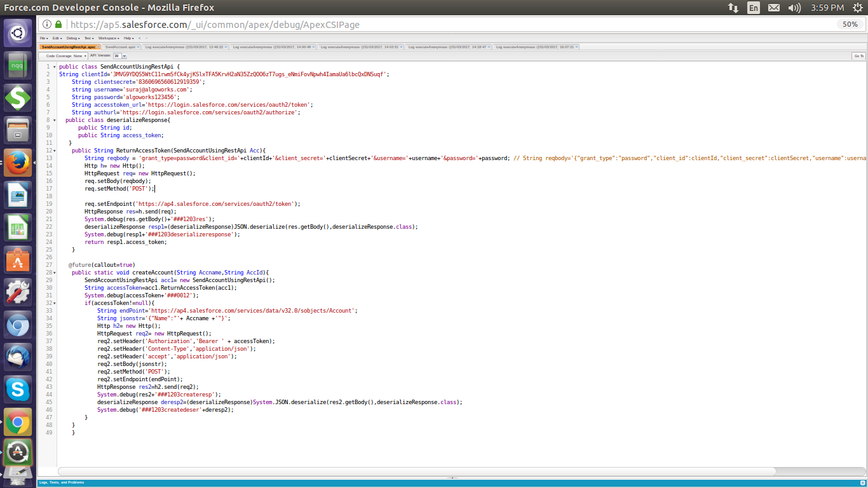Click the Ubuntu Dash home icon

(18, 32)
